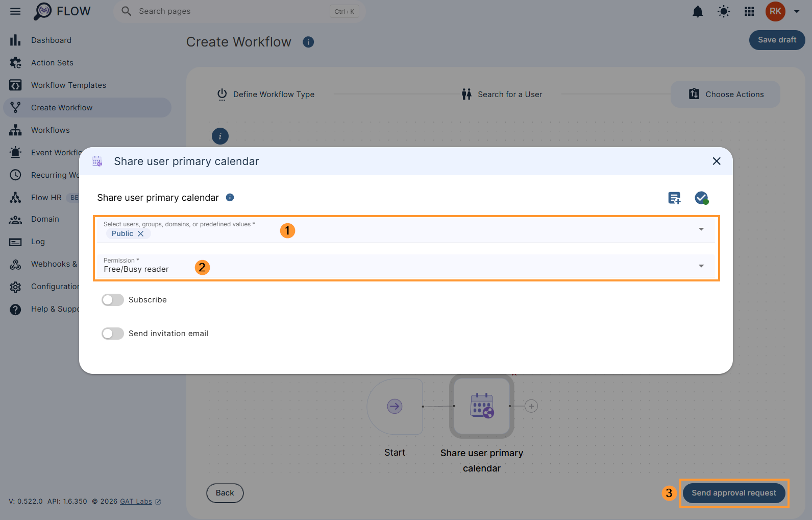The height and width of the screenshot is (520, 812).
Task: Select Create Workflow sidebar item
Action: click(87, 108)
